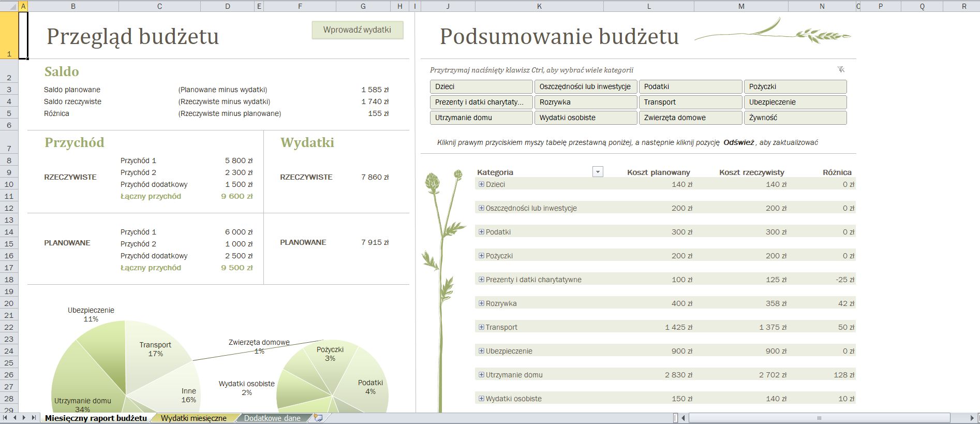Toggle the Ubezpieczenie slicer filter

[795, 102]
